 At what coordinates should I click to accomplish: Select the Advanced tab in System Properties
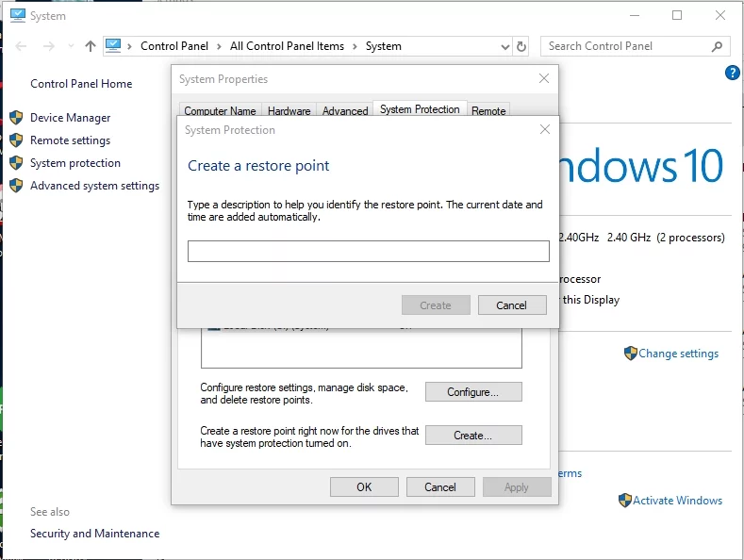coord(345,111)
